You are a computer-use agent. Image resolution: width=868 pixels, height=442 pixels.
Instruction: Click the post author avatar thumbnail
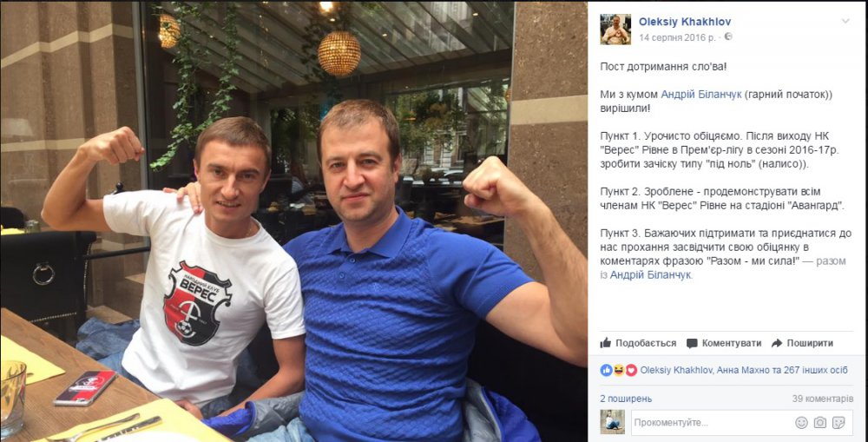(615, 30)
